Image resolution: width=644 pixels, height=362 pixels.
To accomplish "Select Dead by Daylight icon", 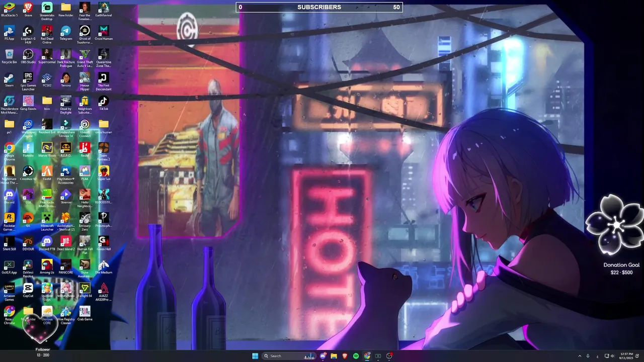I will (66, 101).
